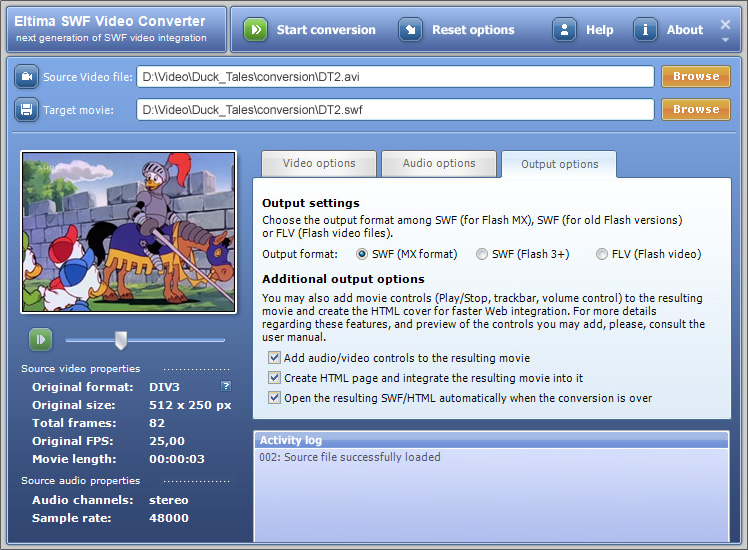Click the Movie length value '00:00:03'
Image resolution: width=748 pixels, height=550 pixels.
pos(177,459)
